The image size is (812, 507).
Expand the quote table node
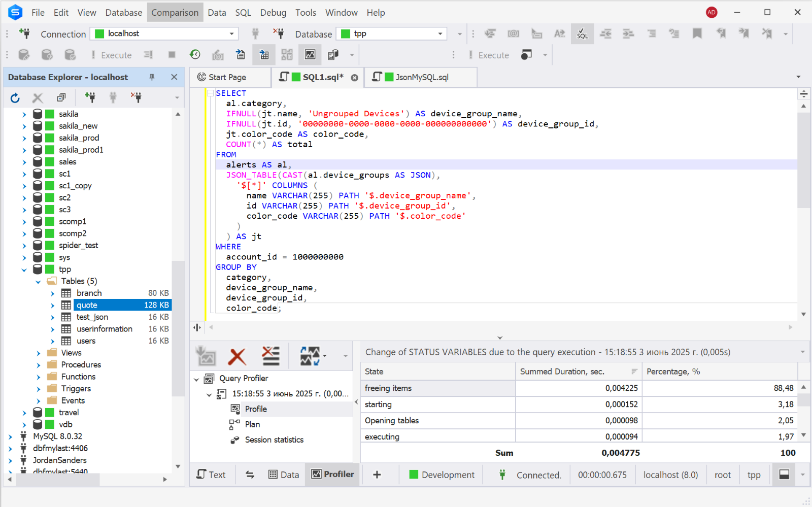(x=52, y=306)
